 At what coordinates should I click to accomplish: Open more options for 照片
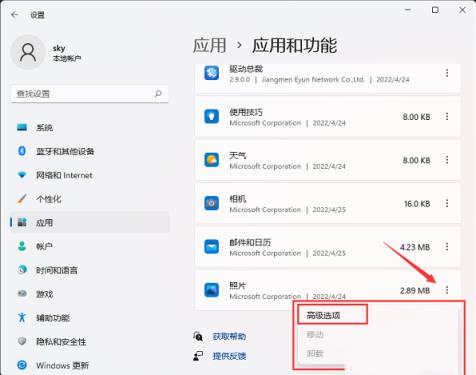447,290
